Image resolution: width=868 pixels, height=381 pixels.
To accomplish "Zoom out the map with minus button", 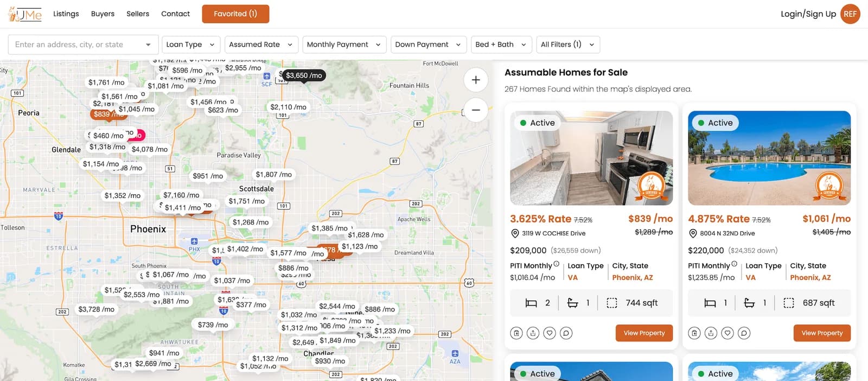I will point(476,110).
